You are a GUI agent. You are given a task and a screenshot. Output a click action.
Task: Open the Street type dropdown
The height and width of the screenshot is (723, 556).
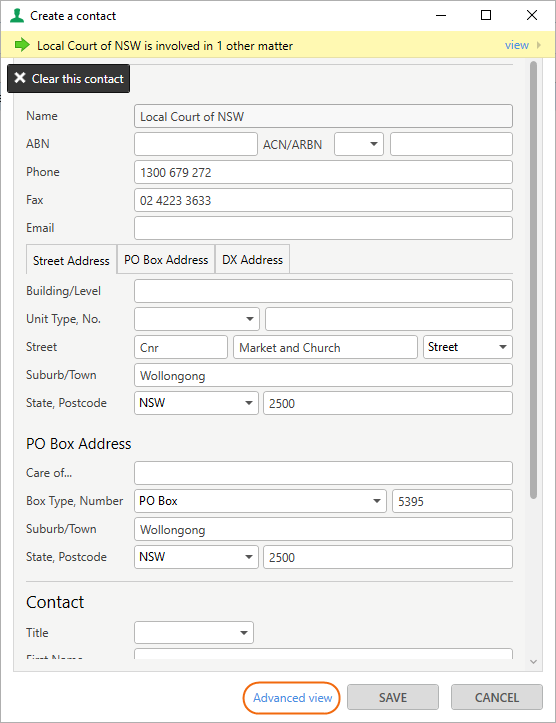[x=467, y=347]
